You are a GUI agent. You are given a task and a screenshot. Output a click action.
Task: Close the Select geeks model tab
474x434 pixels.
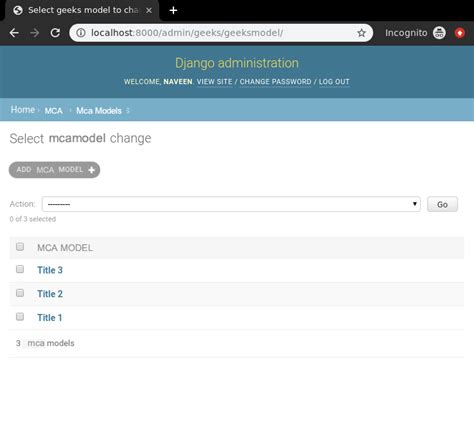[x=149, y=10]
